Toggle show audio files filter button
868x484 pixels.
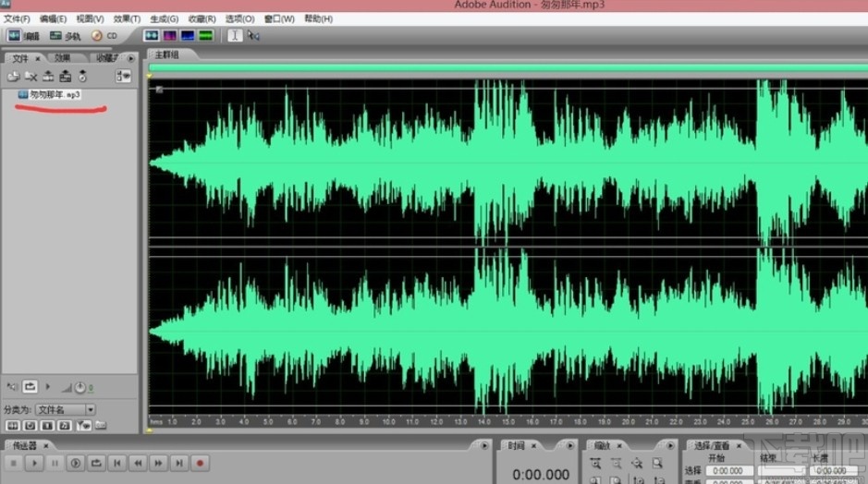click(13, 426)
